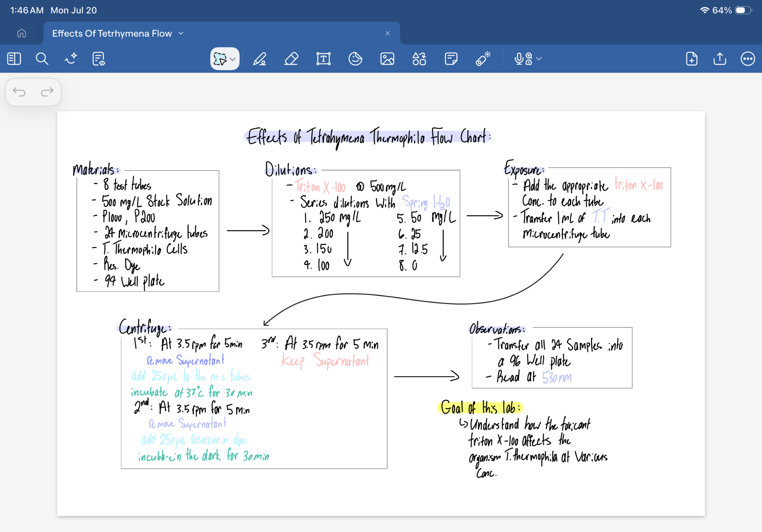Tap '1. 250 mg/L' dilution entry
Viewport: 762px width, 532px height.
pos(332,218)
